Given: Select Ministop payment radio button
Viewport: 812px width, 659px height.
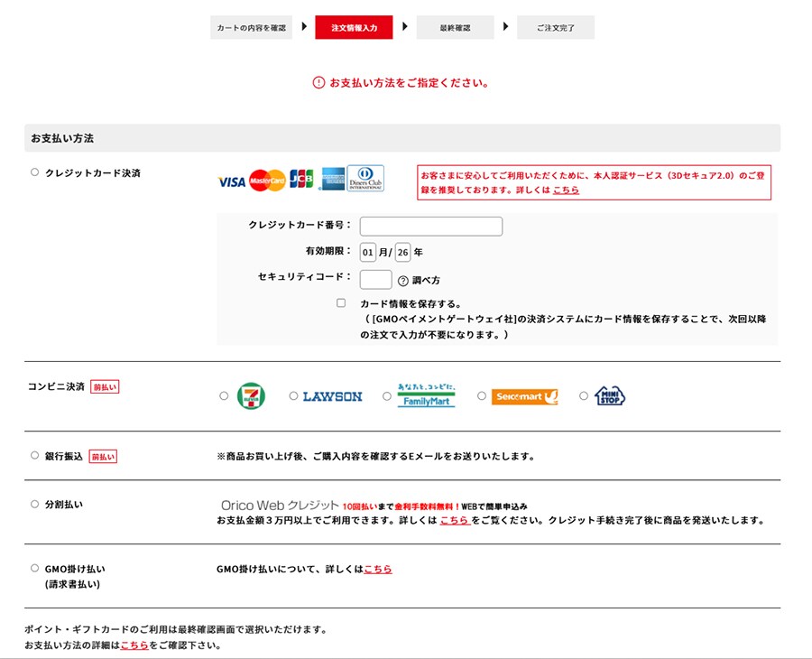Looking at the screenshot, I should 584,395.
